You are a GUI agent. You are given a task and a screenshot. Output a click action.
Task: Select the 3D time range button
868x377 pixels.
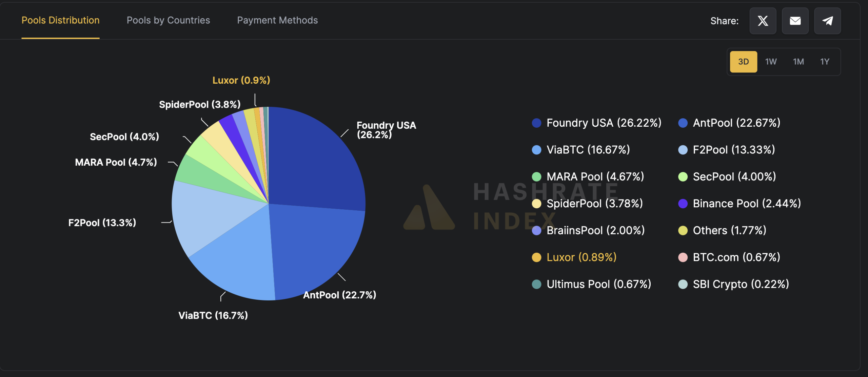pyautogui.click(x=744, y=61)
